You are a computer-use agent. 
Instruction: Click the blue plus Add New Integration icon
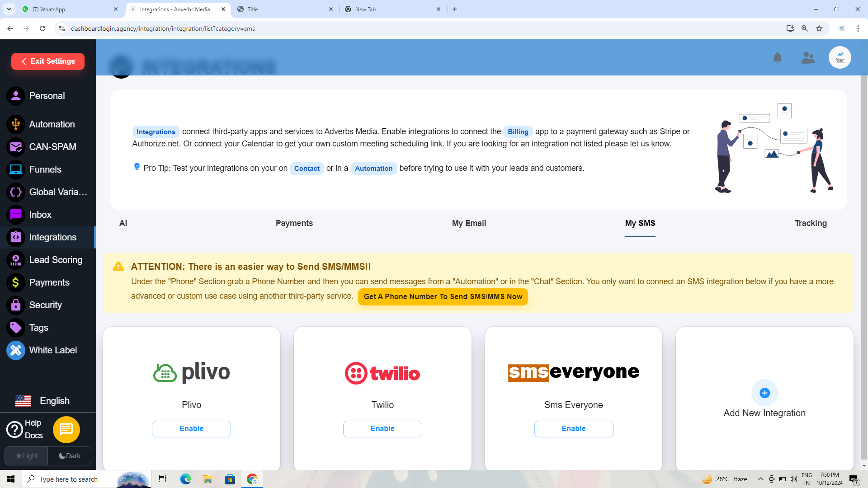point(764,393)
